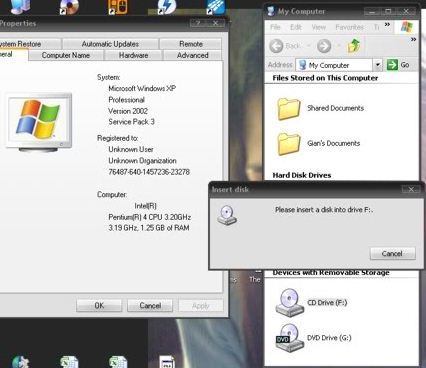Click the help question mark in Properties title bar
The image size is (426, 368).
point(198,23)
